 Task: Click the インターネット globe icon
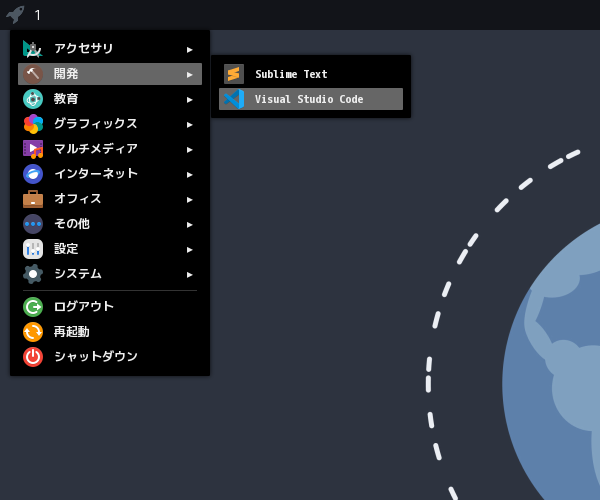(33, 174)
